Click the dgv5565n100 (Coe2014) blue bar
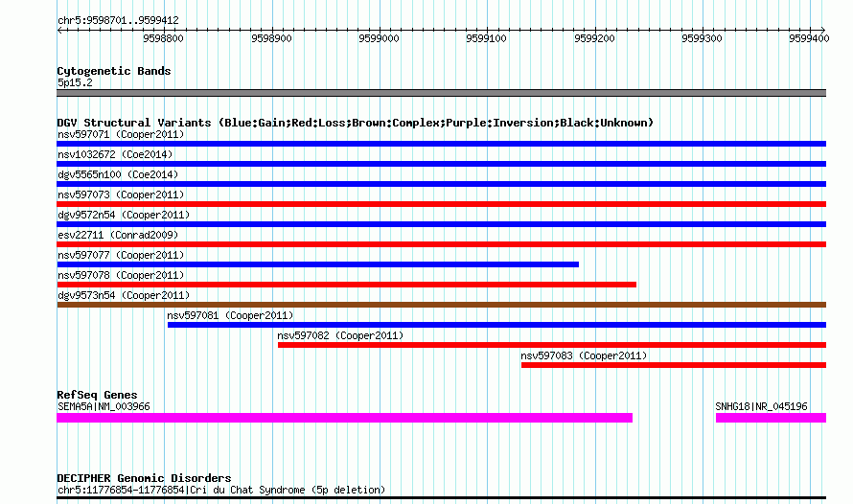The image size is (853, 504). click(441, 184)
